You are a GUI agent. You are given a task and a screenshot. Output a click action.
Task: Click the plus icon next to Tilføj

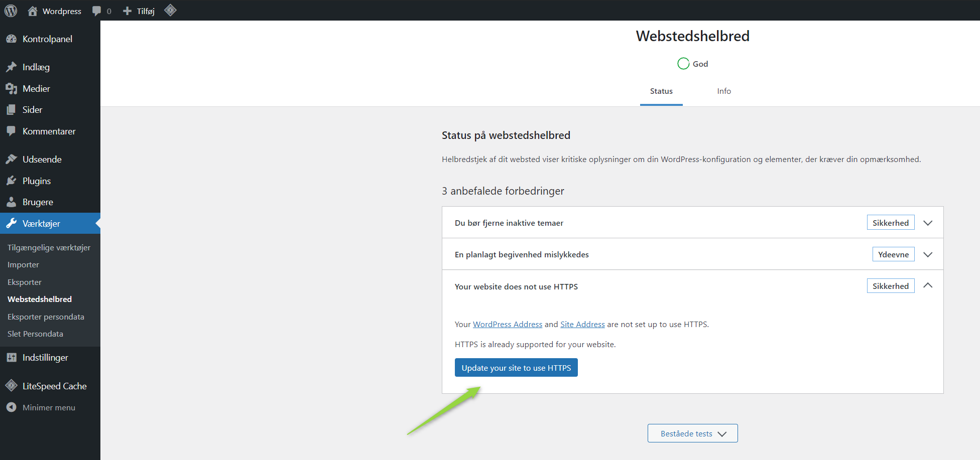128,11
